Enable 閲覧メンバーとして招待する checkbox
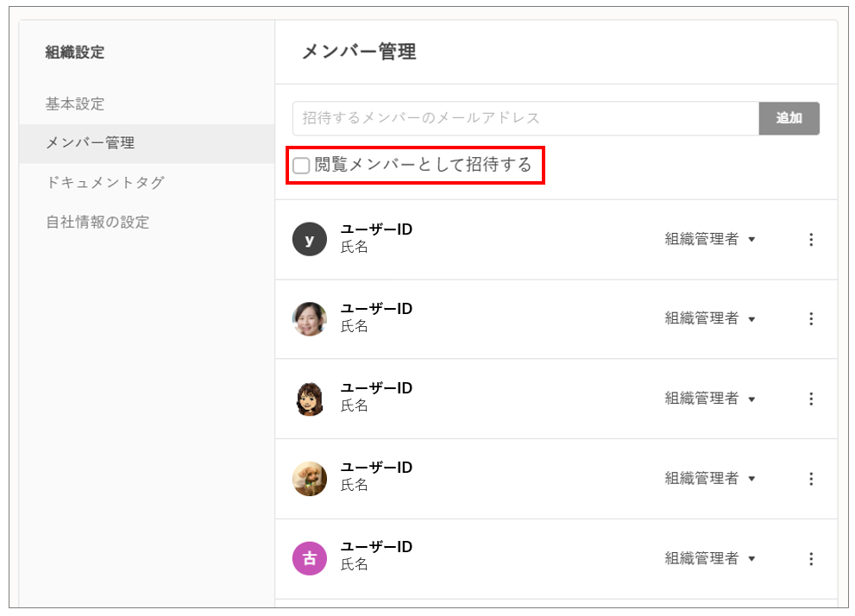This screenshot has width=855, height=616. coord(301,166)
